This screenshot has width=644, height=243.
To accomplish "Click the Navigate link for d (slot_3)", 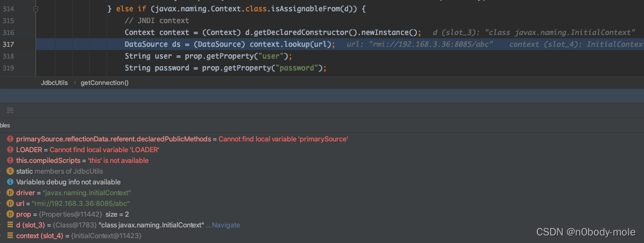I will coord(226,225).
